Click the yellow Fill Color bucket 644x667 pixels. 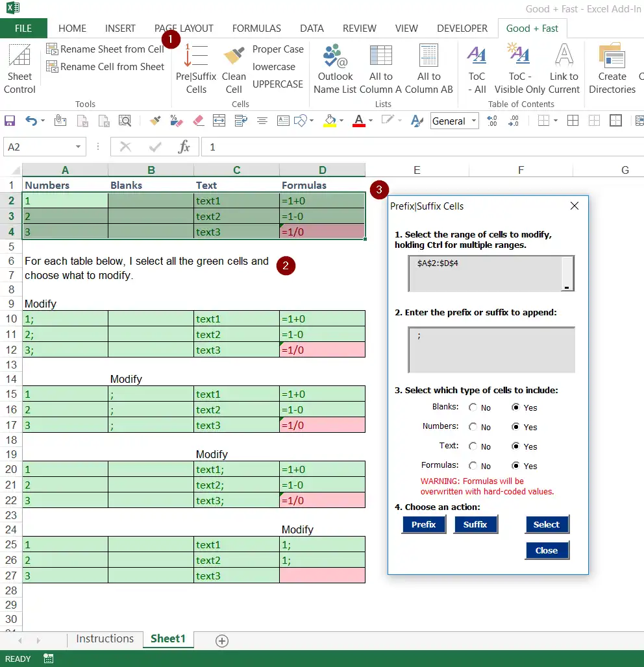pos(330,121)
